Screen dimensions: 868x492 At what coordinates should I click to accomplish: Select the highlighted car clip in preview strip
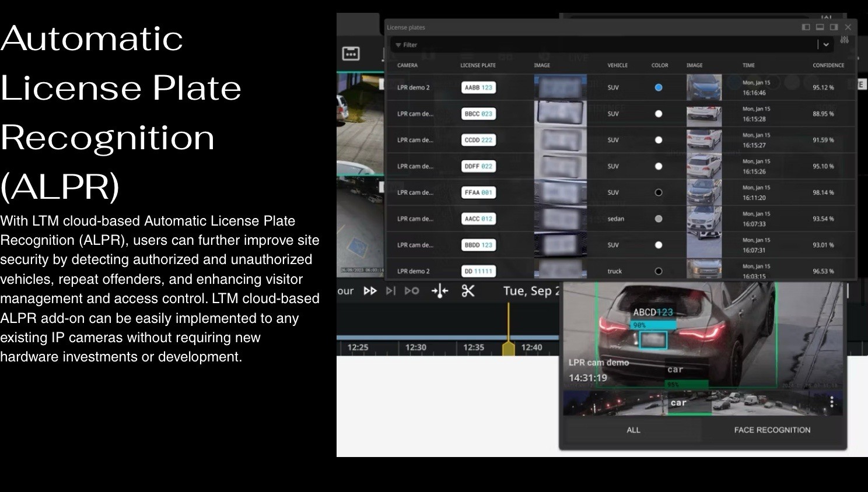688,403
